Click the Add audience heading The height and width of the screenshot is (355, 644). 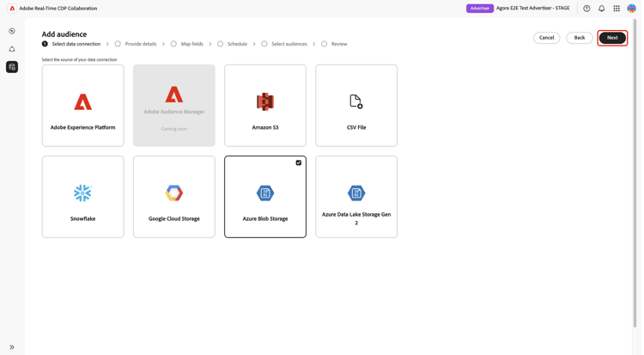pyautogui.click(x=64, y=34)
